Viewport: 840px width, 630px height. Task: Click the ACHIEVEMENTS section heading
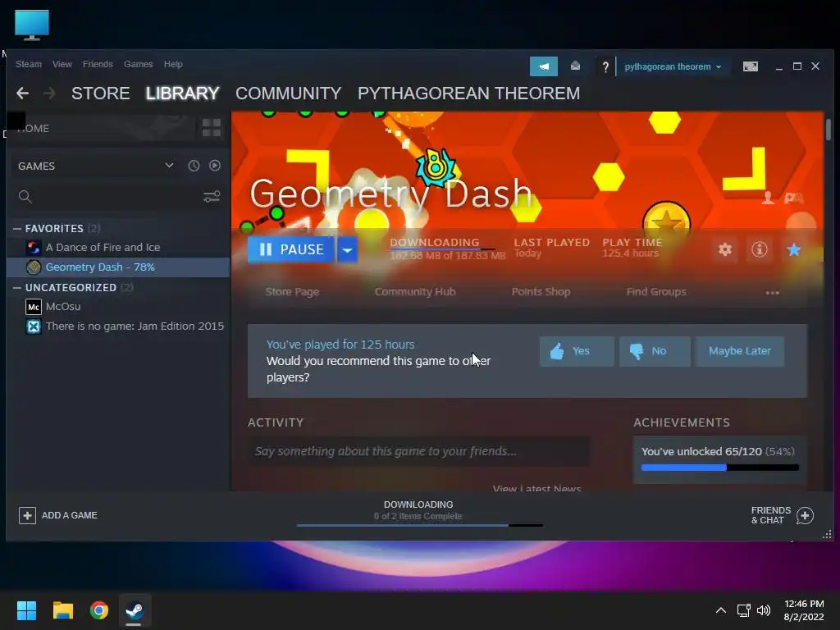[x=682, y=422]
